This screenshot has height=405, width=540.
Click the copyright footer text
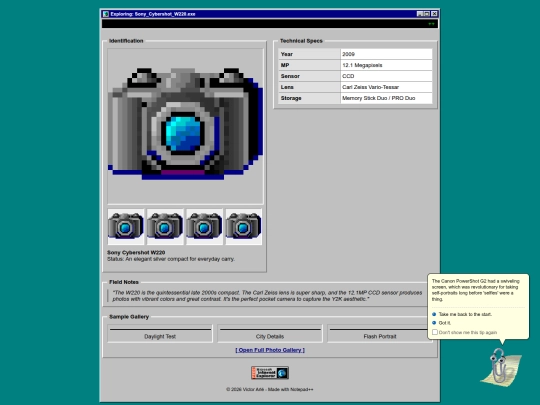click(x=270, y=390)
